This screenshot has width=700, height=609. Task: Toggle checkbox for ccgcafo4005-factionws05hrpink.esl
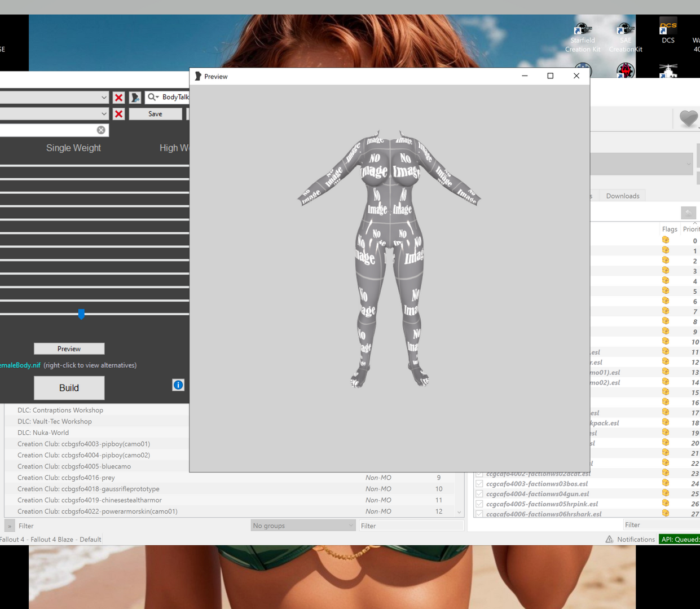point(479,504)
